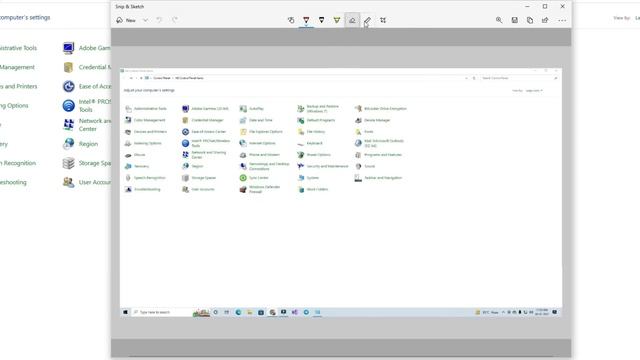This screenshot has width=640, height=360.
Task: Select the Image Crop tool
Action: tap(383, 20)
